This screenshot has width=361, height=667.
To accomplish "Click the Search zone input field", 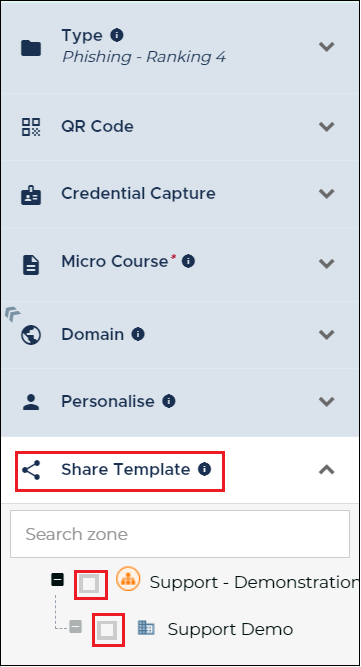I will tap(180, 534).
